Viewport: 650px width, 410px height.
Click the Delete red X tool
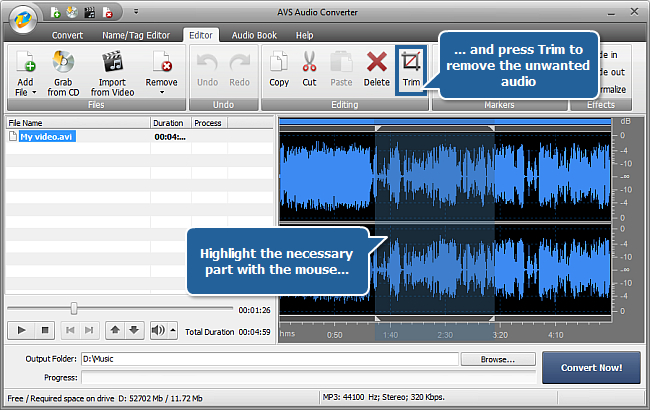point(377,69)
